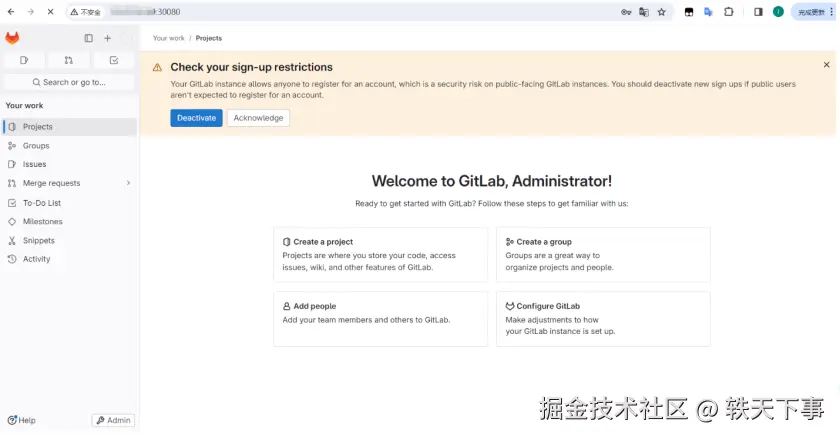This screenshot has width=840, height=438.
Task: Toggle the browser side panel
Action: 758,12
